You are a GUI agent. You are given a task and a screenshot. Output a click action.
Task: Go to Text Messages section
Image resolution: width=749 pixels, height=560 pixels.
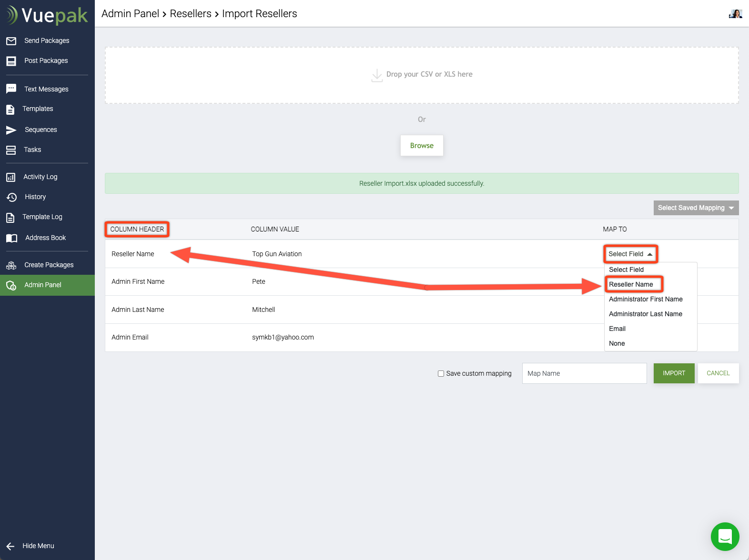click(47, 89)
